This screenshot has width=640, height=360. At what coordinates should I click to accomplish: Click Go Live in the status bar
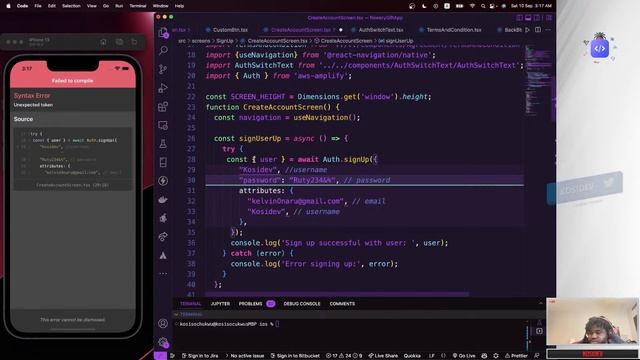[464, 356]
